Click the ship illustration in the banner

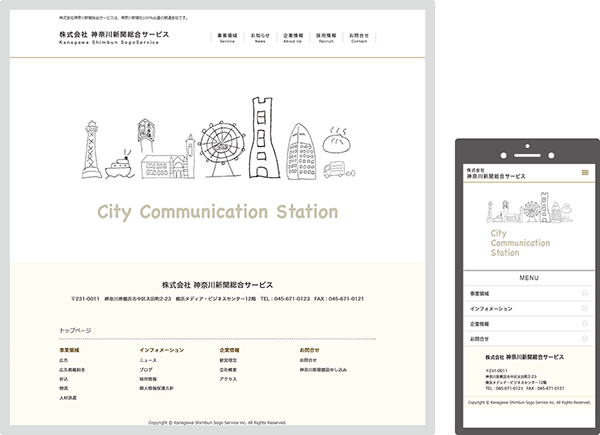tap(118, 166)
